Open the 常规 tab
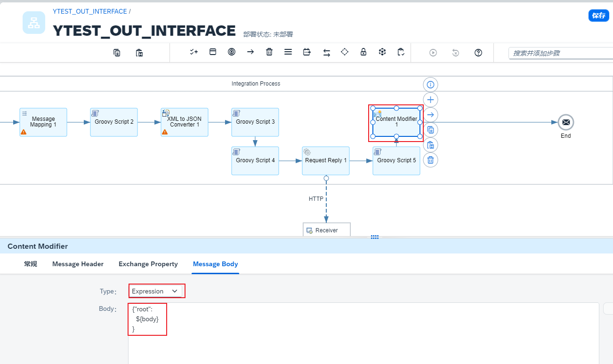The width and height of the screenshot is (613, 364). coord(31,264)
